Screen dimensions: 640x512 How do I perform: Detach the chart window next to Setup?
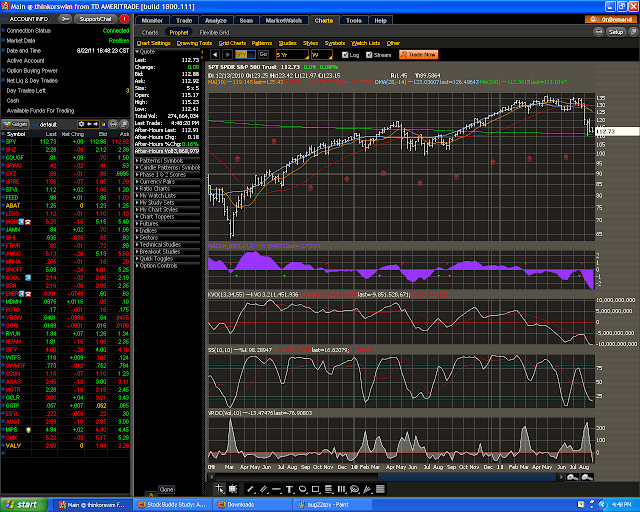(633, 32)
